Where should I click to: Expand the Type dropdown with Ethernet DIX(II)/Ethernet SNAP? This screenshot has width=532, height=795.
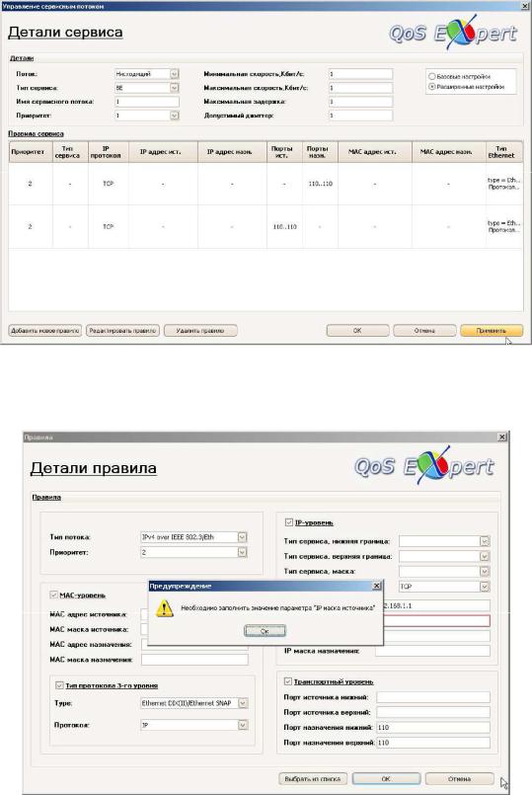(x=243, y=703)
